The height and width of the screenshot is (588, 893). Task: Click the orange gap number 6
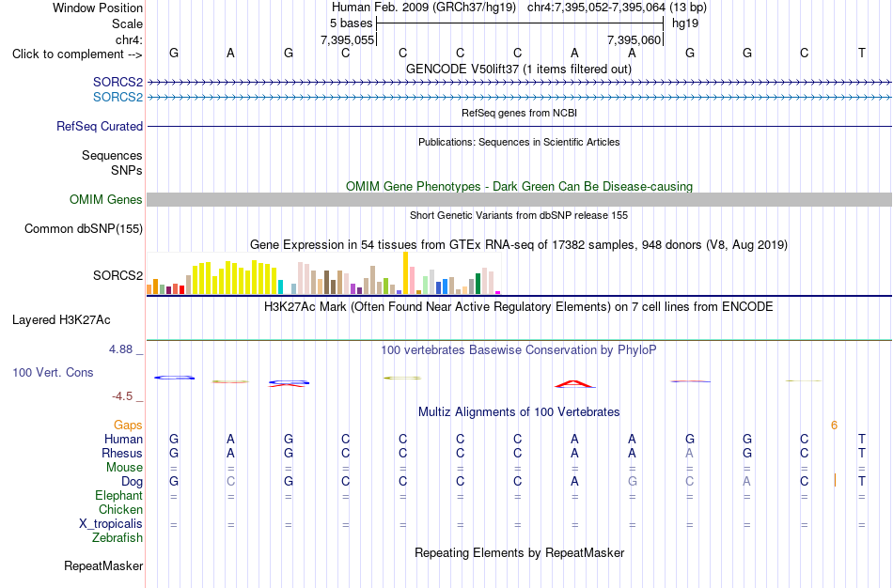point(834,426)
